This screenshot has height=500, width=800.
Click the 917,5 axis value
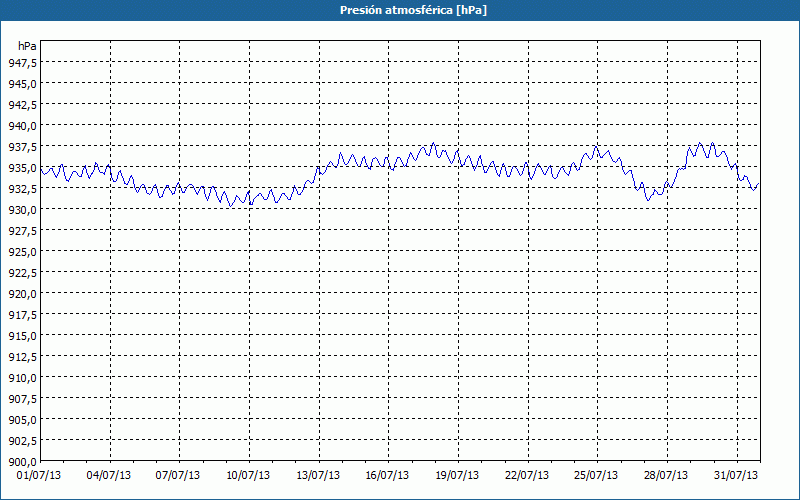tap(22, 315)
